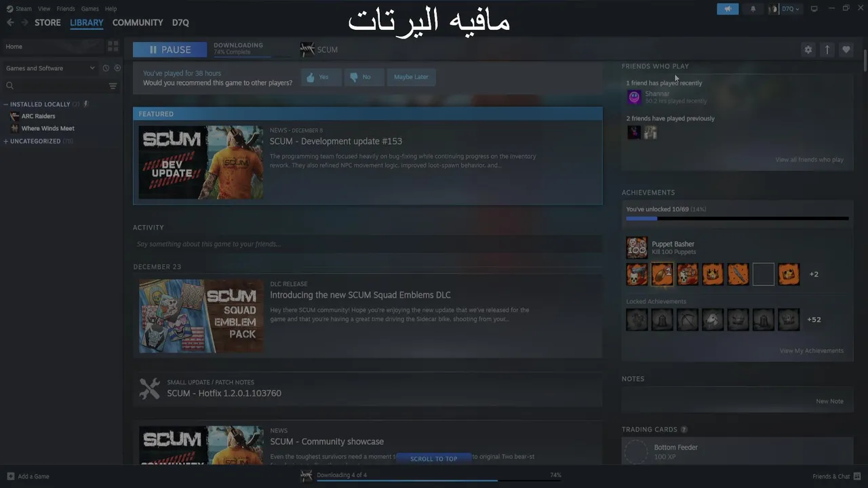
Task: Click View all friends who play
Action: point(809,160)
